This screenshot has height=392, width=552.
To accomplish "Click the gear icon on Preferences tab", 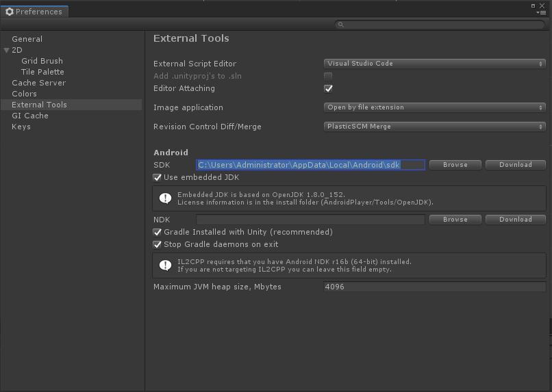I will tap(10, 12).
